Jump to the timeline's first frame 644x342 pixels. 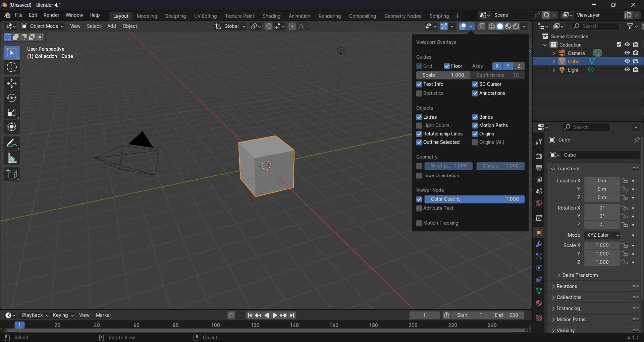tap(250, 315)
